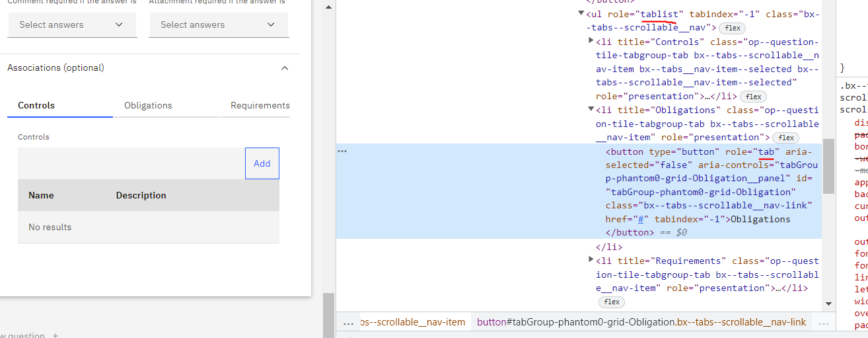
Task: Click the Controls label above the table
Action: [x=34, y=137]
